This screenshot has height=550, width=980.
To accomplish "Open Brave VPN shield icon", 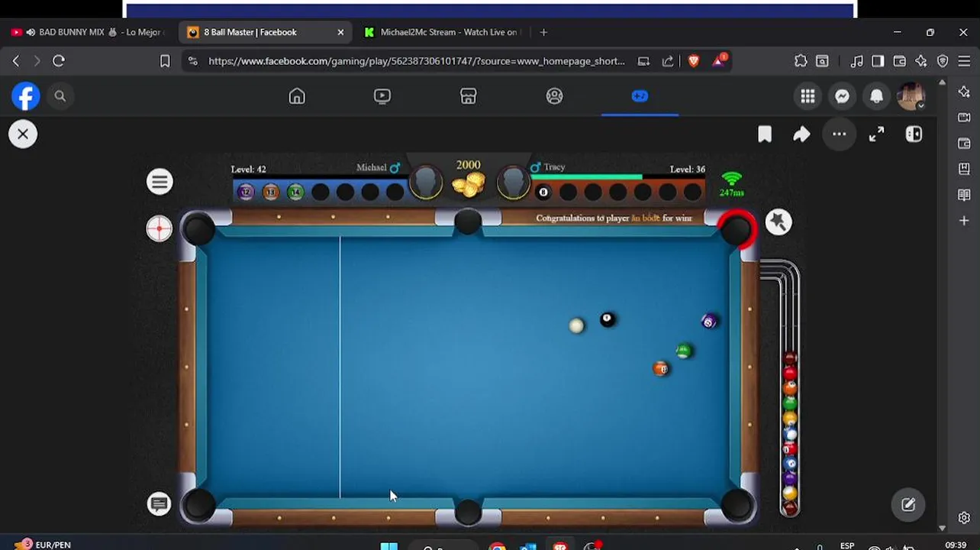I will tap(943, 61).
